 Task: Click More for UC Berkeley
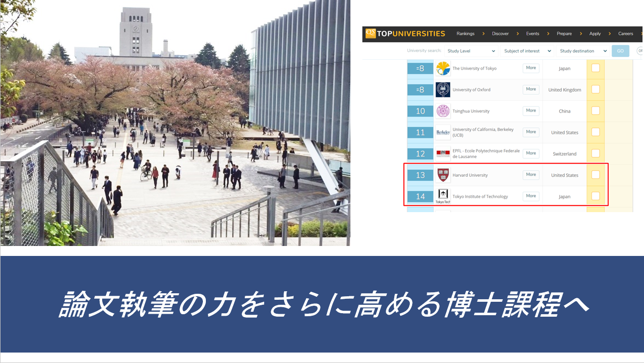click(531, 132)
